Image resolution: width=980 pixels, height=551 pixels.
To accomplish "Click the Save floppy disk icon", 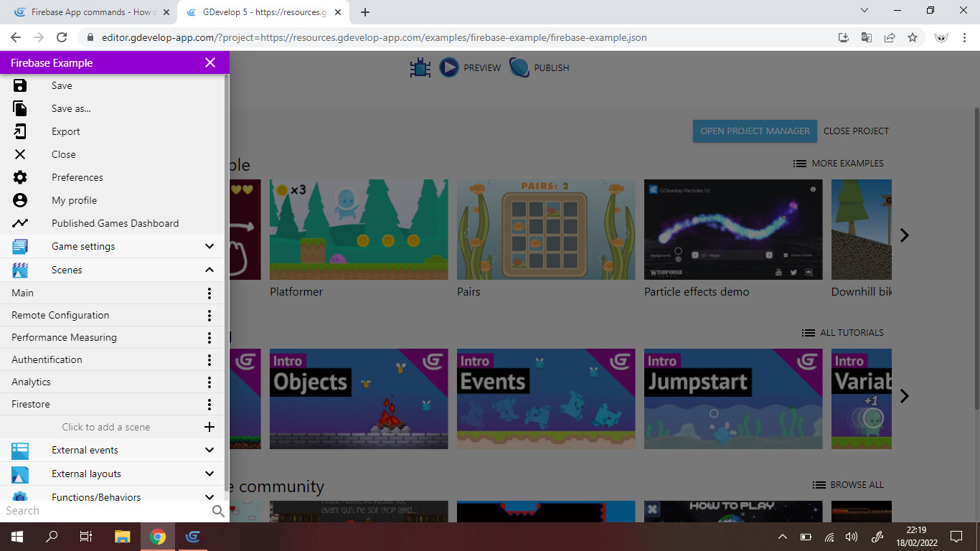I will pos(20,85).
